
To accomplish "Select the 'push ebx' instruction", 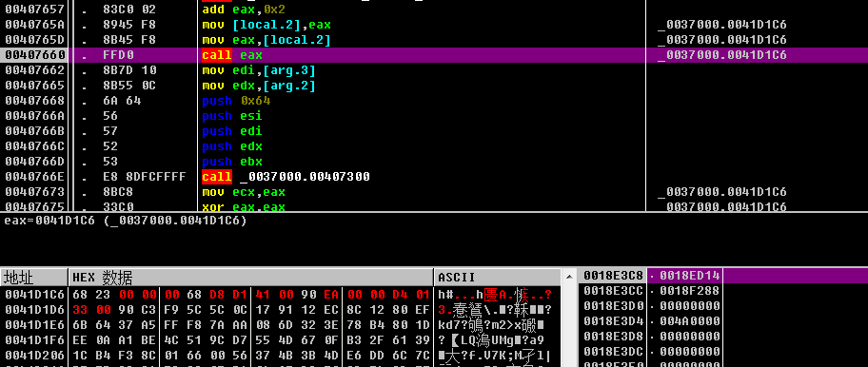I will tap(232, 162).
